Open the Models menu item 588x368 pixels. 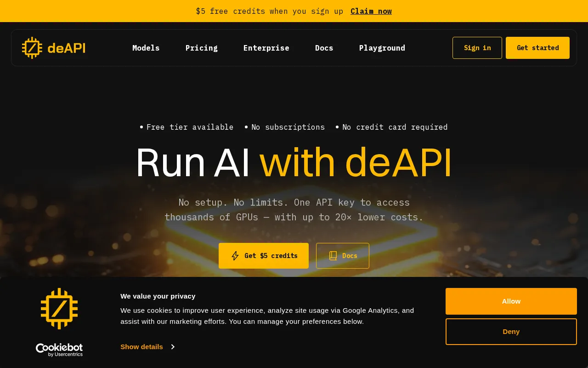click(146, 48)
